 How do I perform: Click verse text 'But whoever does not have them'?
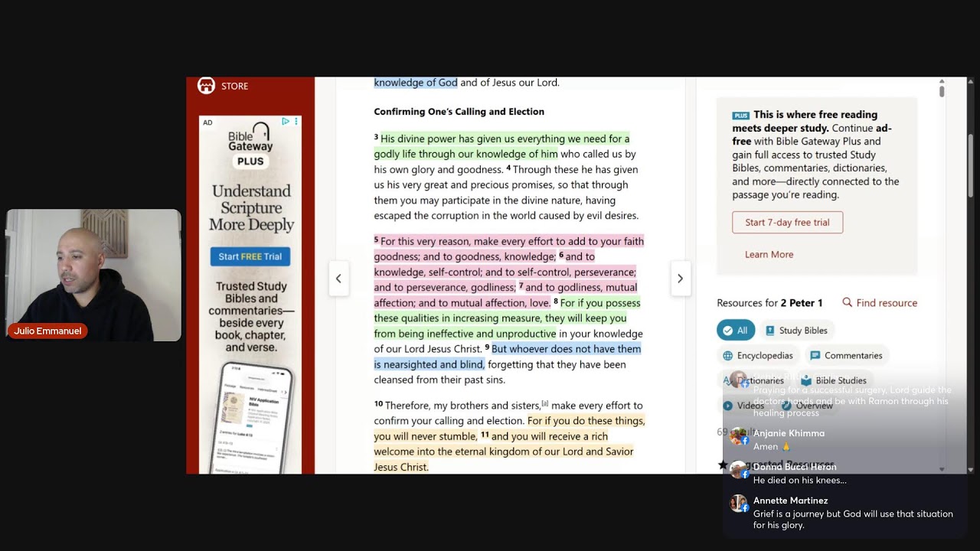click(566, 349)
